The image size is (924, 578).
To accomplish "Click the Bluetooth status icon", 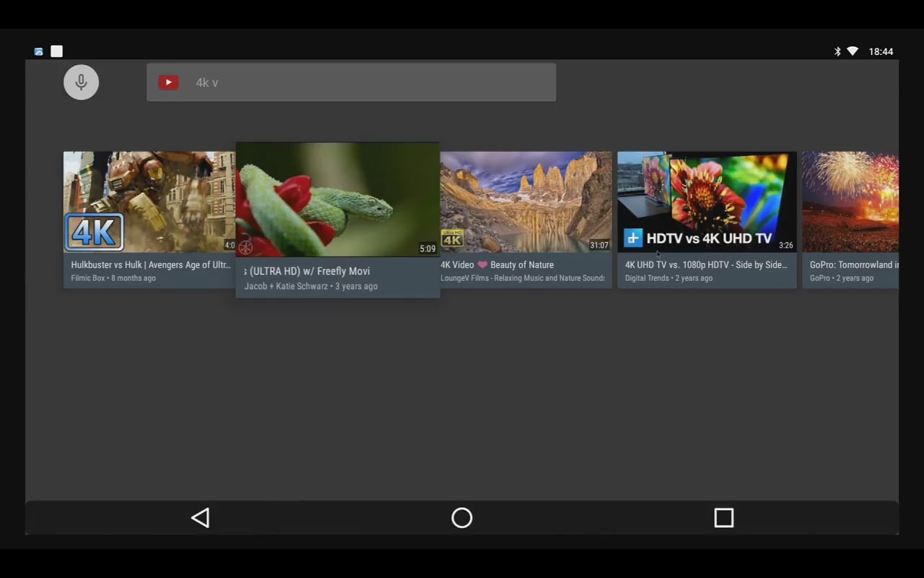I will [837, 51].
